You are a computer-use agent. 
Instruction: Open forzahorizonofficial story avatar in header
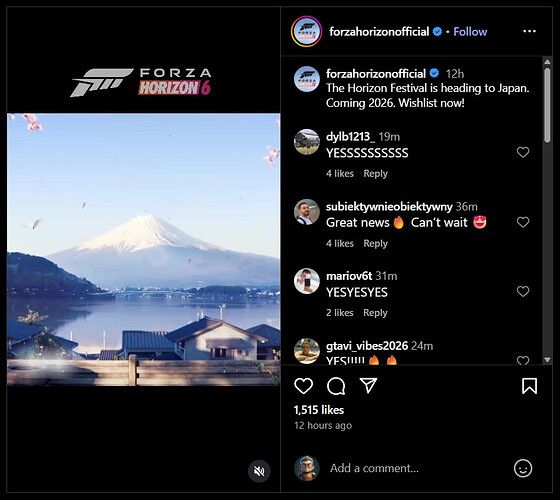pos(306,31)
